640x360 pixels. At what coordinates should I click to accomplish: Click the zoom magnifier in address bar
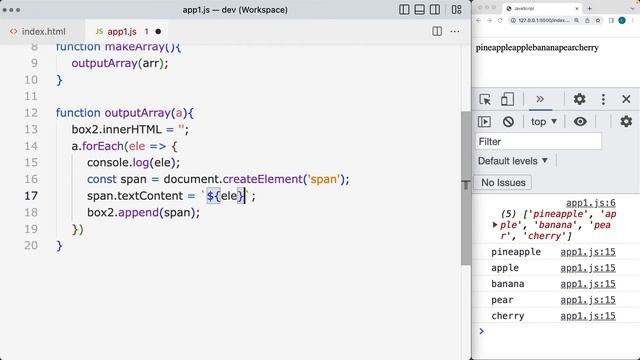[576, 20]
